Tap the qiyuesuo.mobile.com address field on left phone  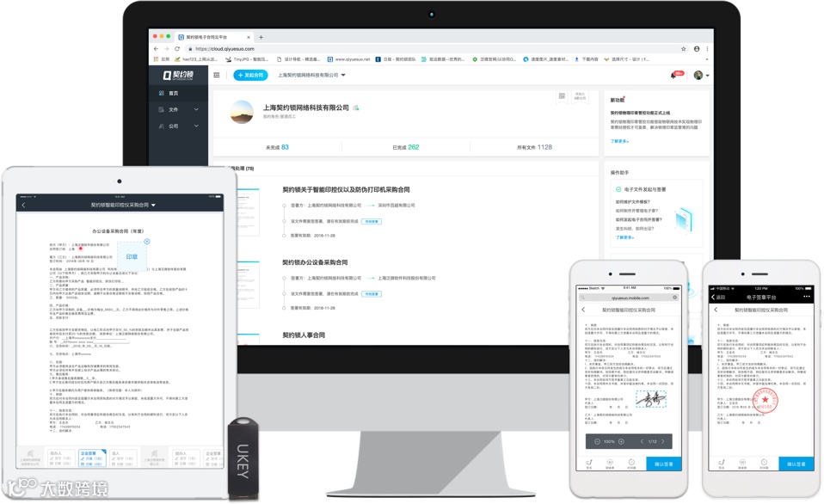[630, 298]
